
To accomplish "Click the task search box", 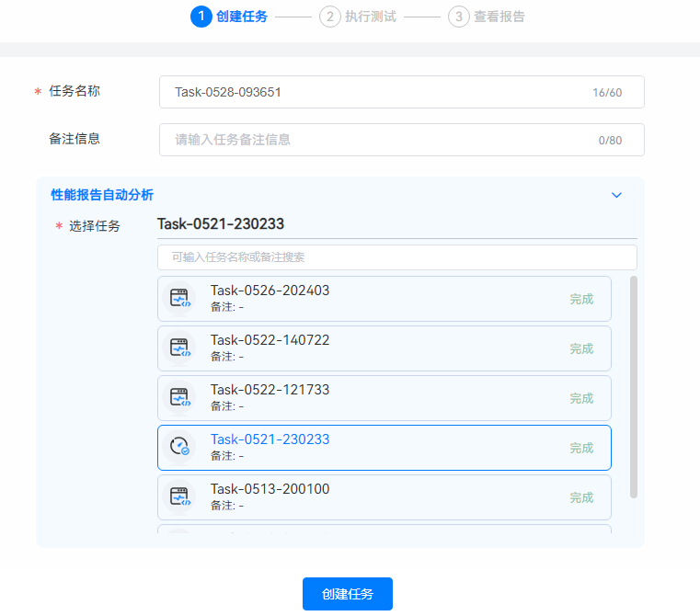I will pyautogui.click(x=396, y=257).
